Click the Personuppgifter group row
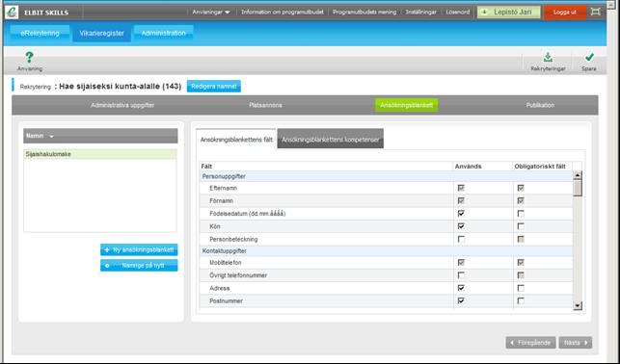 (x=386, y=176)
